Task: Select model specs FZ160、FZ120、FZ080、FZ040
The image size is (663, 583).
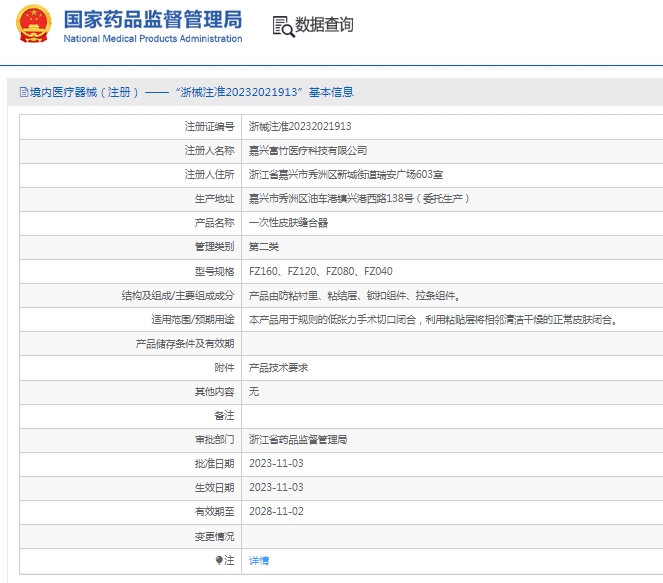Action: point(321,271)
